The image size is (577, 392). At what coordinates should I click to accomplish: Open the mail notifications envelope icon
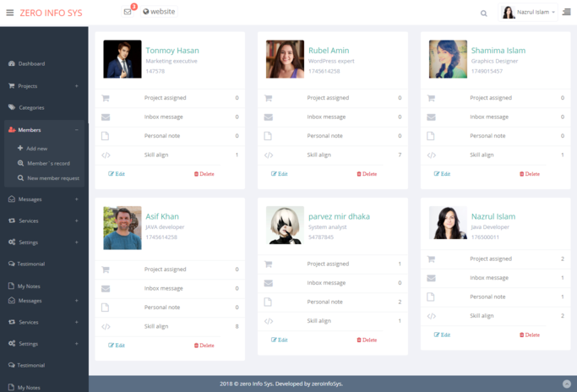pyautogui.click(x=128, y=12)
